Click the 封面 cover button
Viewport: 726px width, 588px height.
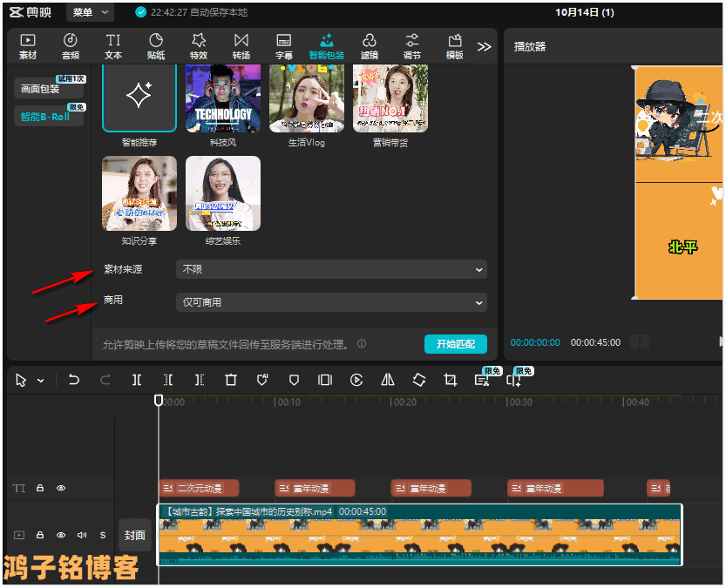coord(134,535)
